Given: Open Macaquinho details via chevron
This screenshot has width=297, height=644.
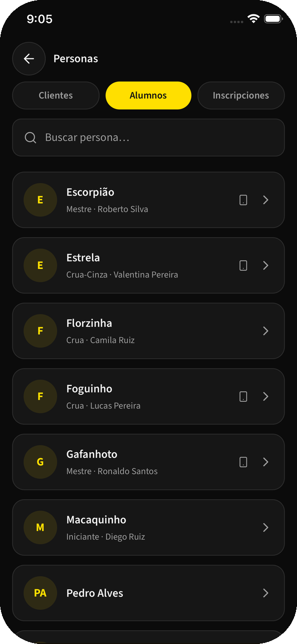Looking at the screenshot, I should coord(266,527).
